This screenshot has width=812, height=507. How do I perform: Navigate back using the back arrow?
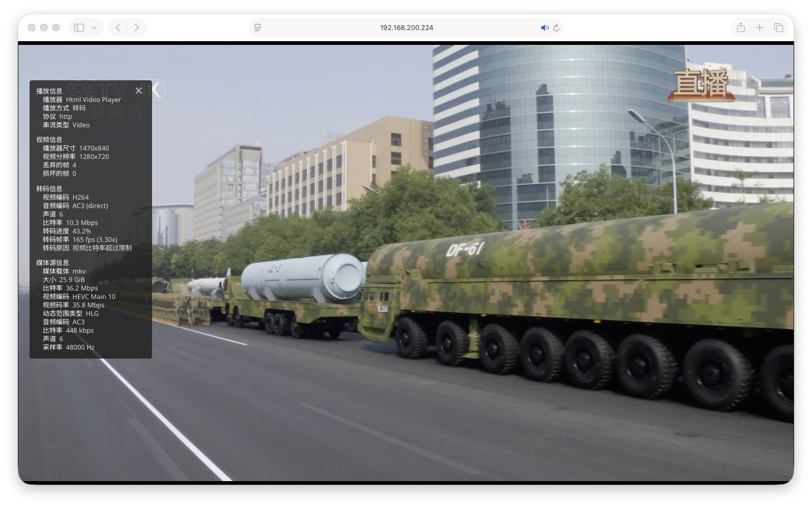pos(117,27)
